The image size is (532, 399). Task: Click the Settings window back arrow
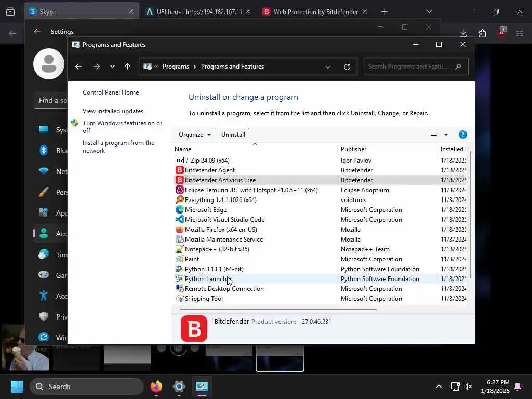(x=37, y=31)
